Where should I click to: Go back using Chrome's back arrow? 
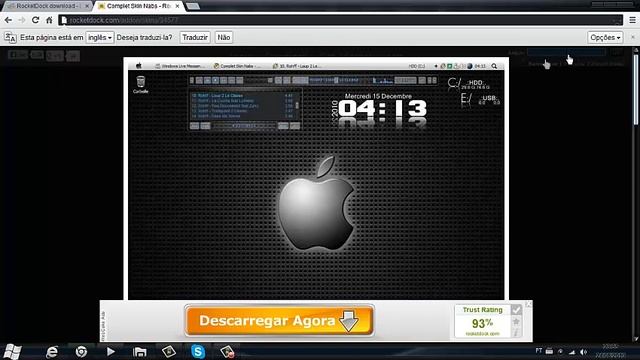[x=8, y=20]
